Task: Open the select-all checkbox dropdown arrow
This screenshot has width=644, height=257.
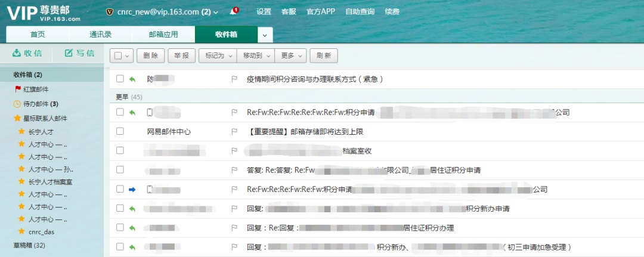Action: (x=128, y=56)
